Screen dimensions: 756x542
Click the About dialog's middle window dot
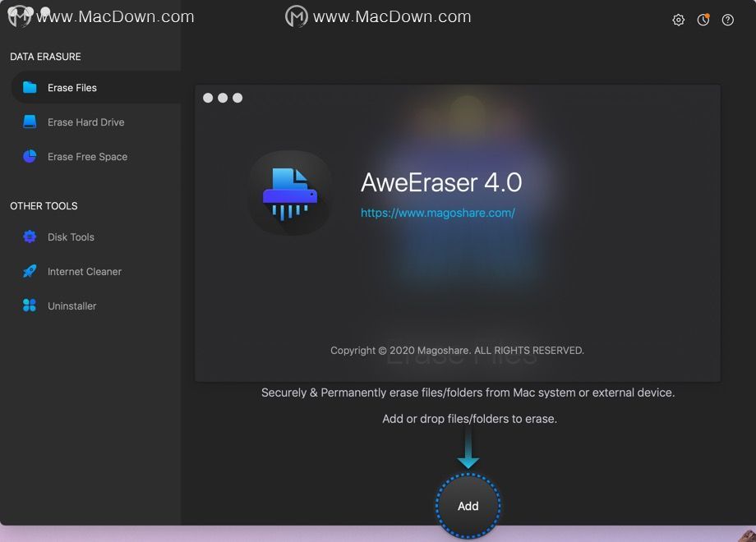223,98
